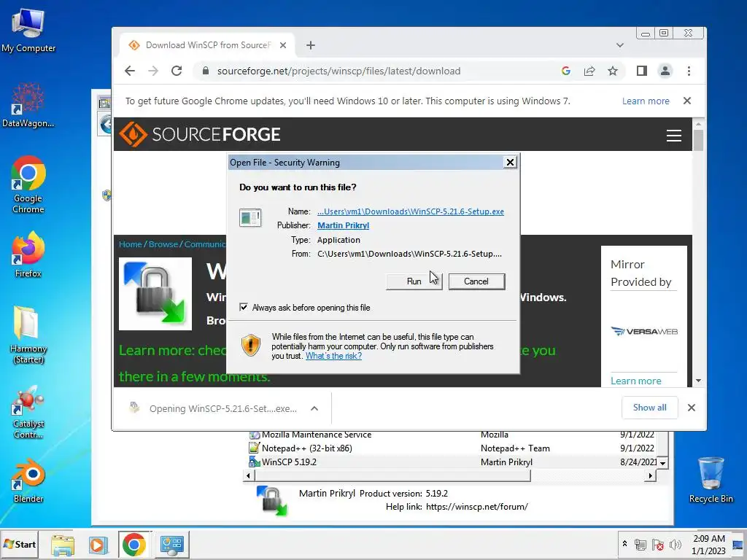Viewport: 747px width, 560px height.
Task: Click the VersaWeb mirror logo
Action: (x=644, y=332)
